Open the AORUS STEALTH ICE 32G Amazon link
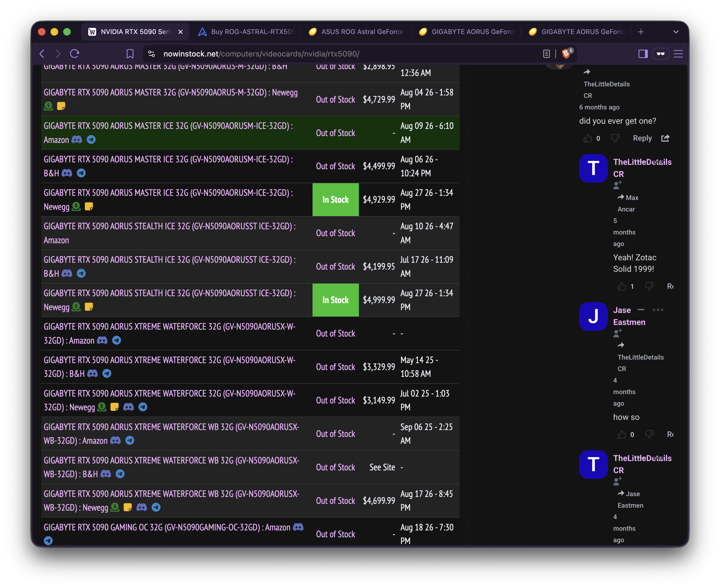 pos(169,233)
